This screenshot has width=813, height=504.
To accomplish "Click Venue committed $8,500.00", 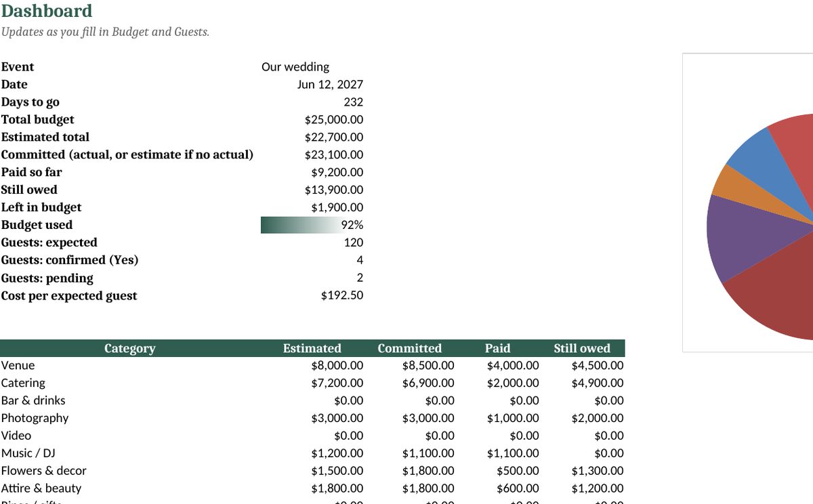I will (x=428, y=366).
